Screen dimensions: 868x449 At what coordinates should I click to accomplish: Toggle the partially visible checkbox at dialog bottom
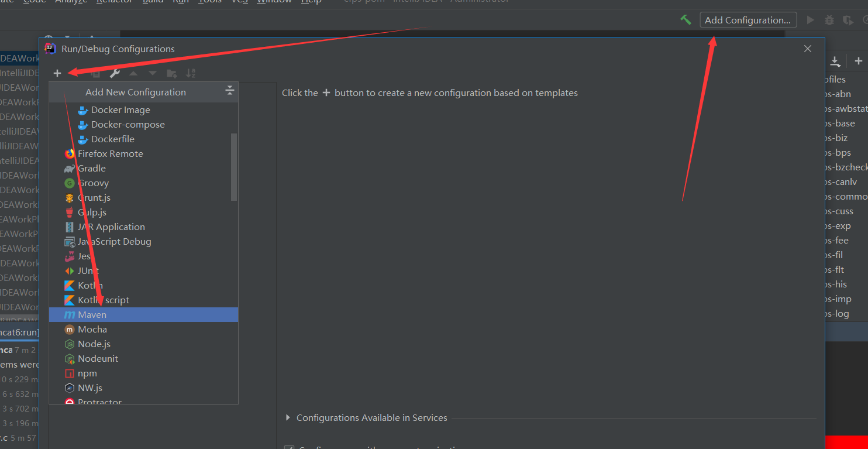(x=289, y=448)
